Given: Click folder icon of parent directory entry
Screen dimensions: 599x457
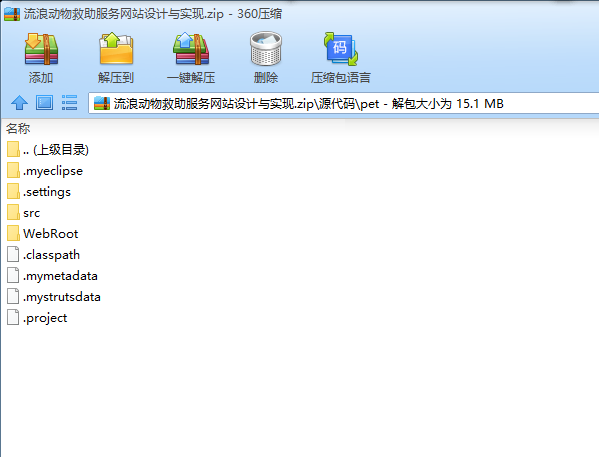Looking at the screenshot, I should pyautogui.click(x=13, y=149).
